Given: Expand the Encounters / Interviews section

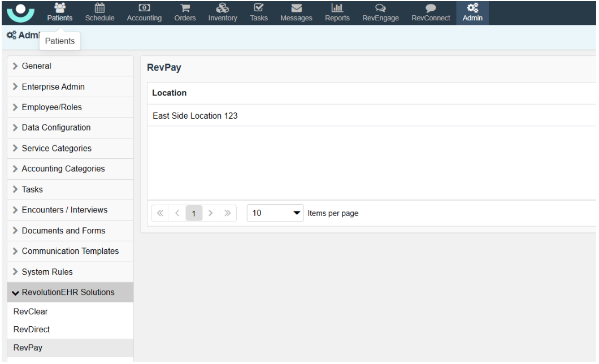Looking at the screenshot, I should coord(70,210).
